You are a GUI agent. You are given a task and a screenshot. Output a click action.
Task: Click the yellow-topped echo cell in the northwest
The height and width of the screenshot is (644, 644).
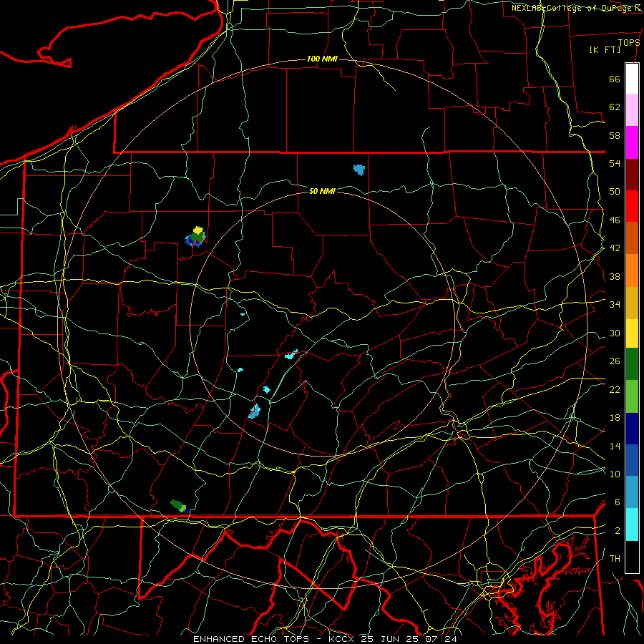(196, 237)
